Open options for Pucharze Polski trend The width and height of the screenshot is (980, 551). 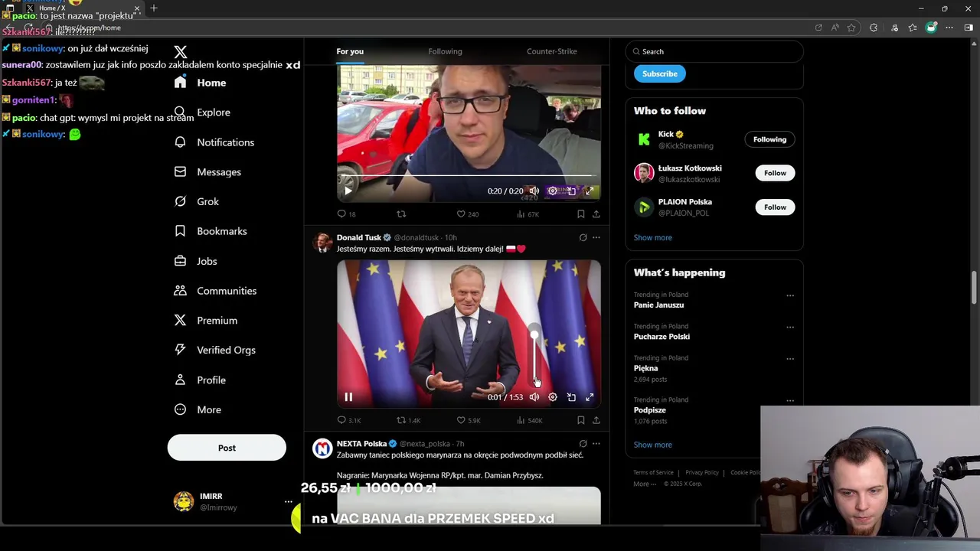pos(789,327)
